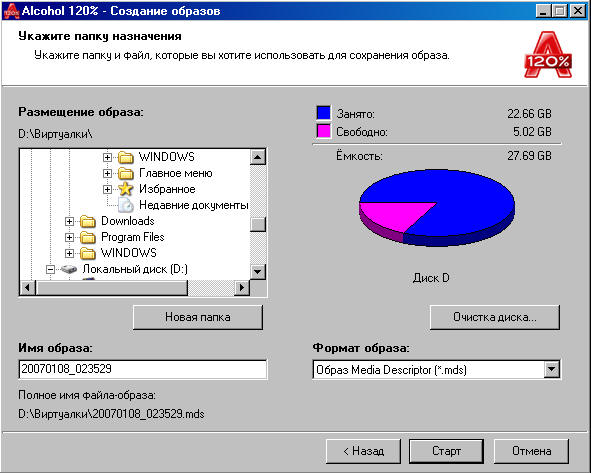Go back with the Назад button
This screenshot has width=591, height=473.
coord(363,451)
